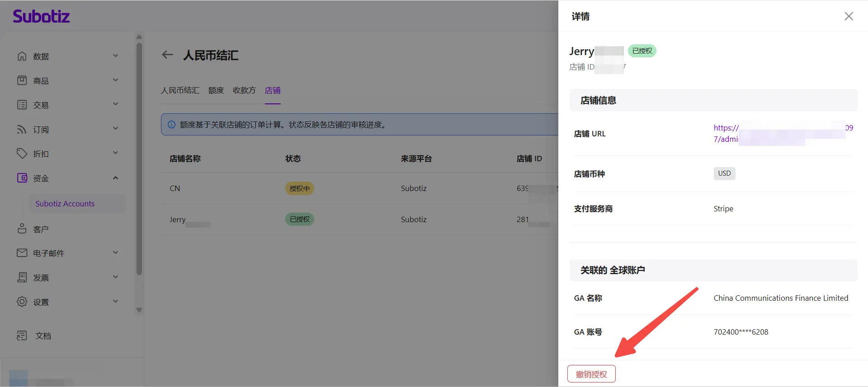Switch to the 人民币结汇 tab
Screen dimensions: 868x387
[x=180, y=90]
